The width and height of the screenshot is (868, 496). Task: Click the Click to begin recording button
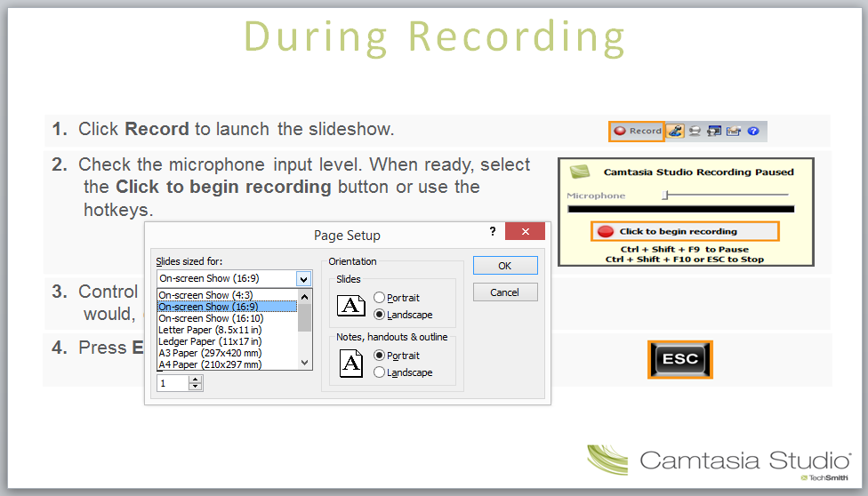tap(684, 232)
